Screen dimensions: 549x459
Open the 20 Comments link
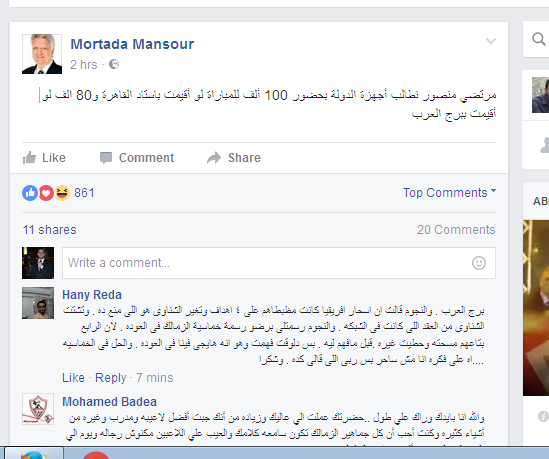tap(456, 230)
